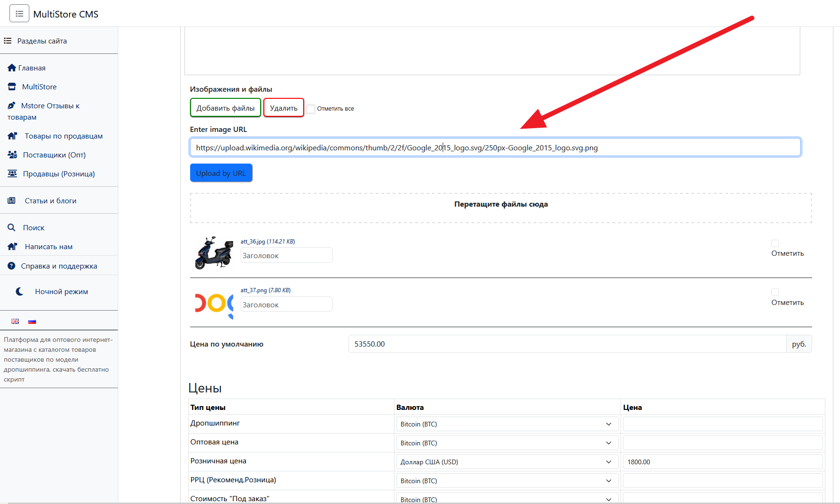This screenshot has width=840, height=504.
Task: Check Отметить next to att_36.jpg
Action: (775, 243)
